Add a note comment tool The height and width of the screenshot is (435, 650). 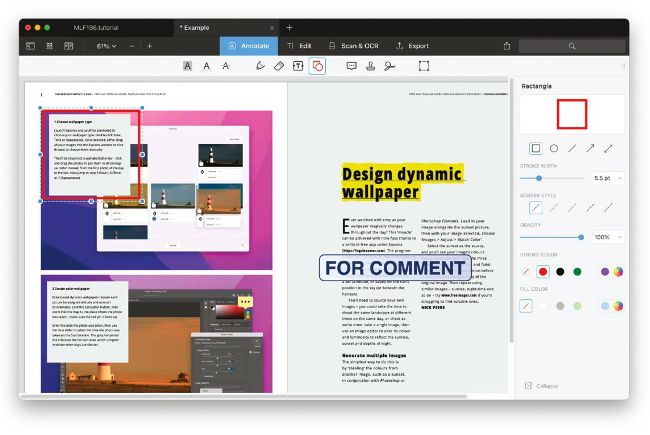pos(351,66)
